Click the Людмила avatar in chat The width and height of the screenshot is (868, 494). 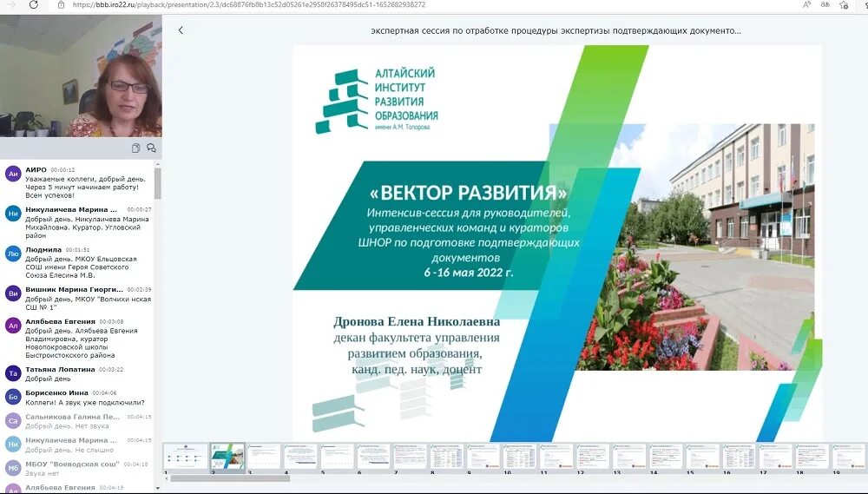click(13, 254)
